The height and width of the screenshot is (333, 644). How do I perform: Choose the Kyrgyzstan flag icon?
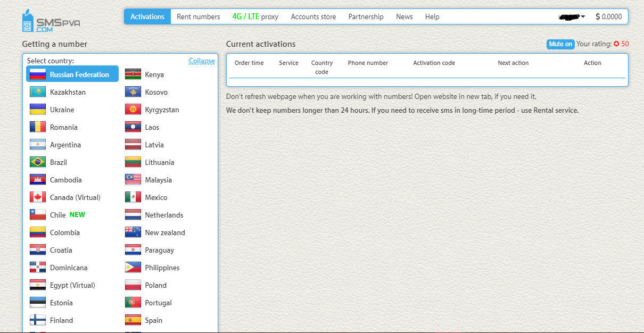[133, 110]
